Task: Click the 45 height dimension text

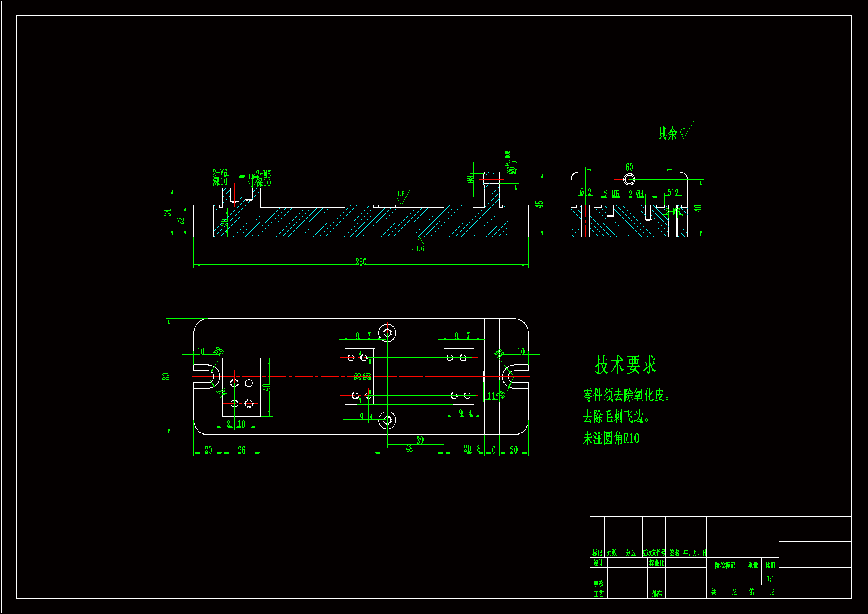Action: click(539, 204)
